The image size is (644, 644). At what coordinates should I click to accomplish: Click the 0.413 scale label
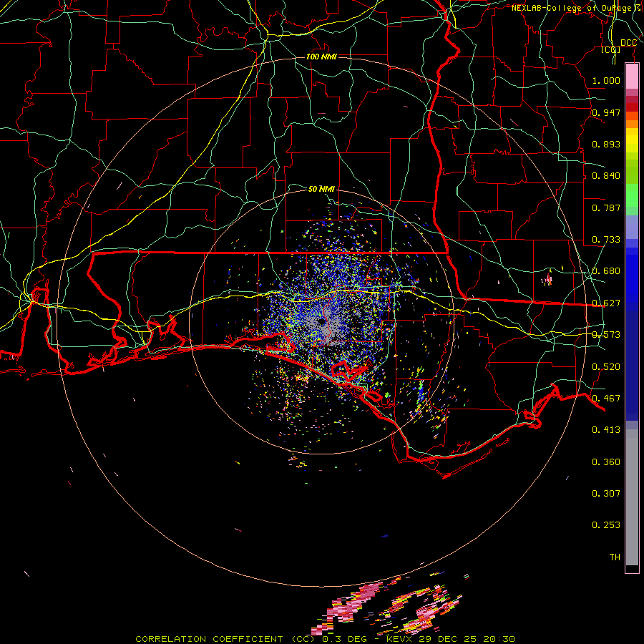[x=606, y=430]
